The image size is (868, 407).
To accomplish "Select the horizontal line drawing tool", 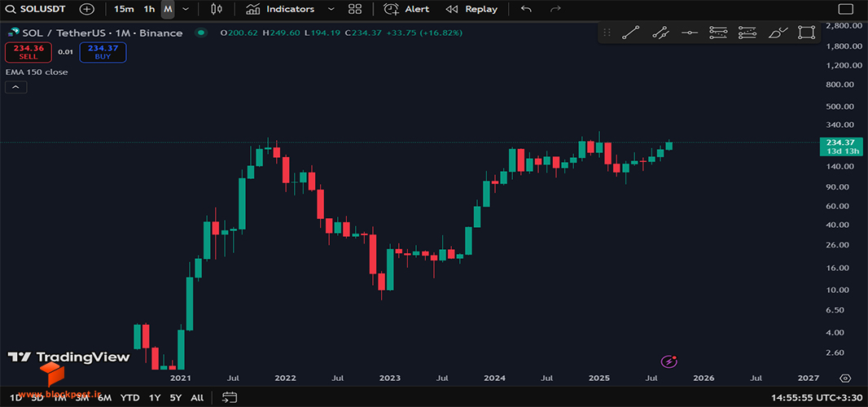I will [x=689, y=33].
